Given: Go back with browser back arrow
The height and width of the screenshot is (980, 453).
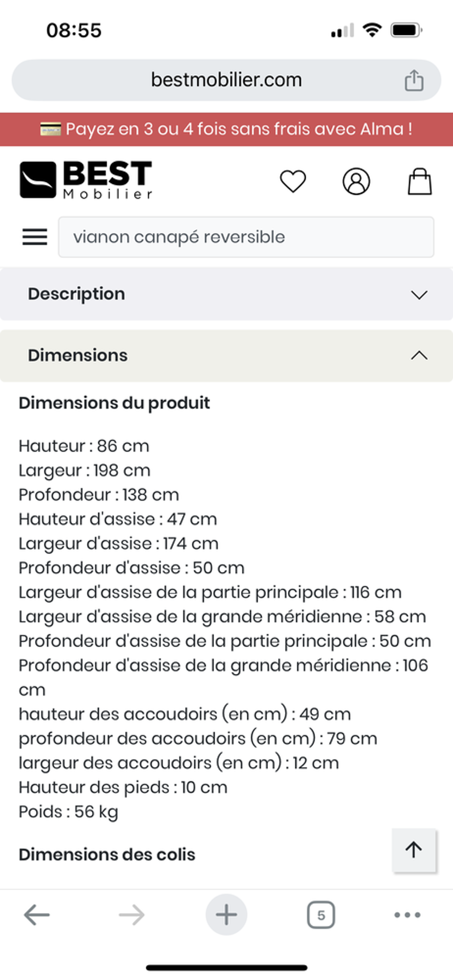Looking at the screenshot, I should (37, 915).
